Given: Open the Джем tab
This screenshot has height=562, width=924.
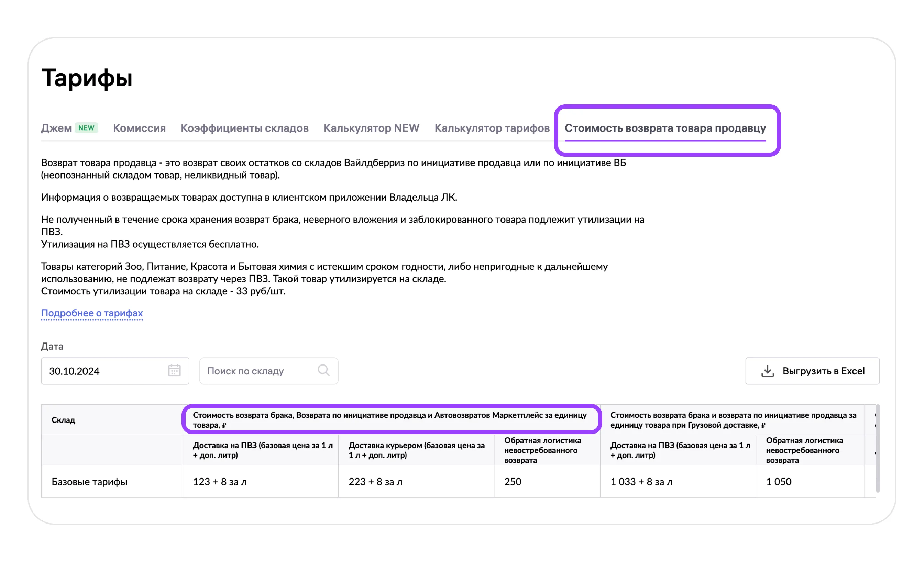Looking at the screenshot, I should [x=56, y=128].
